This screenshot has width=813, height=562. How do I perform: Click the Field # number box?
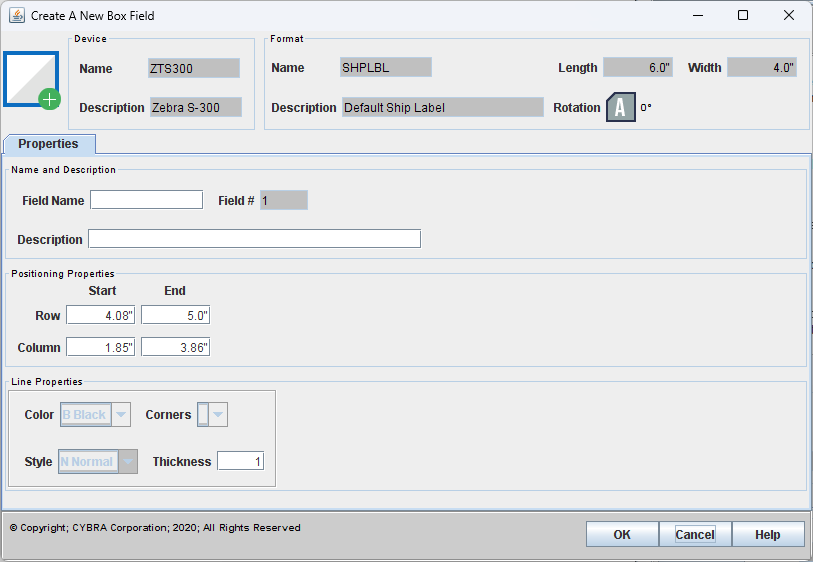(x=283, y=200)
